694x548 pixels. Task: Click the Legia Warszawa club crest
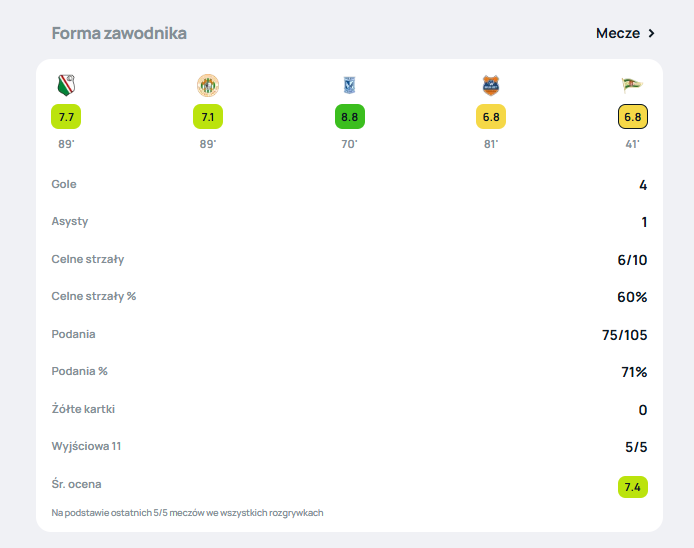67,86
